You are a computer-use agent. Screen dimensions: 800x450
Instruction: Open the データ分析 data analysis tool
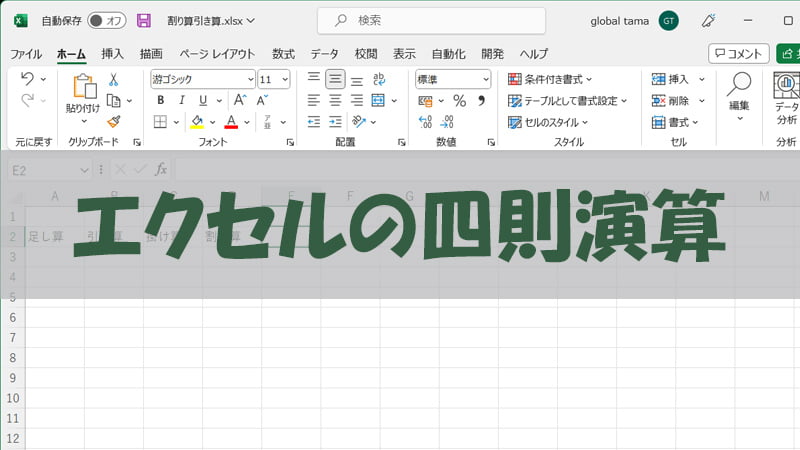pyautogui.click(x=786, y=100)
